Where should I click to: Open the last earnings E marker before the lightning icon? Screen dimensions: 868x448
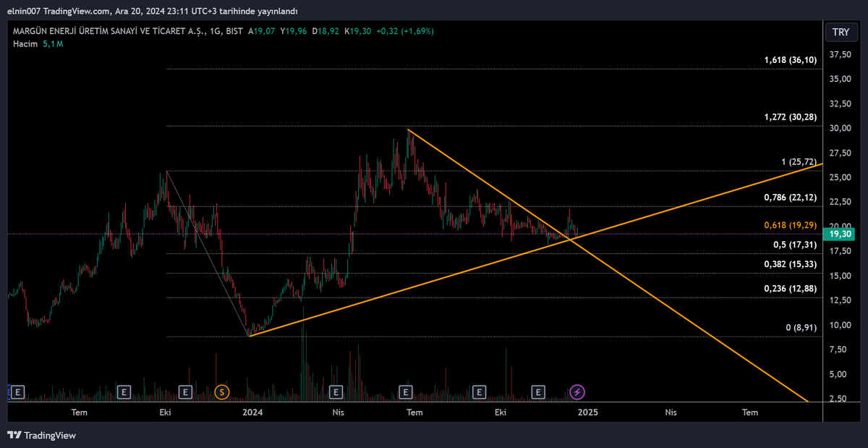pos(537,392)
